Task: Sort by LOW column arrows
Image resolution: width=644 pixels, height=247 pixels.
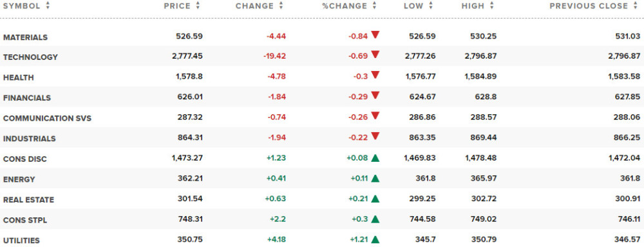Action: pos(431,6)
